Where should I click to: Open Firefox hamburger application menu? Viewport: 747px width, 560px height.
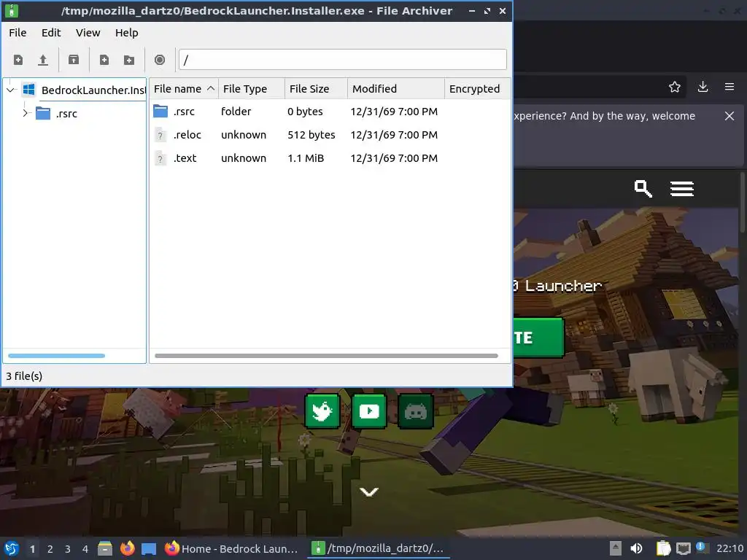click(x=729, y=87)
